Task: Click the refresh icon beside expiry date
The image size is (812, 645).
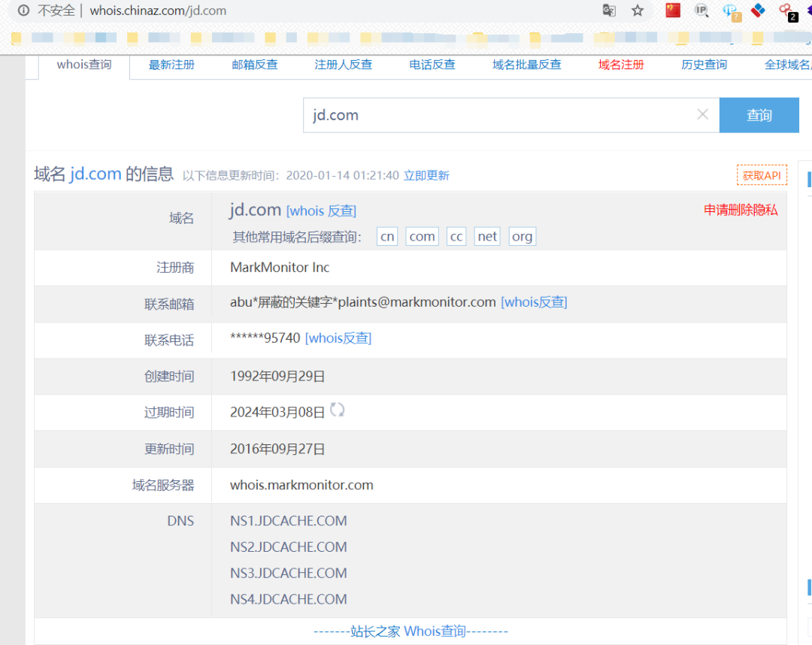Action: pyautogui.click(x=337, y=410)
